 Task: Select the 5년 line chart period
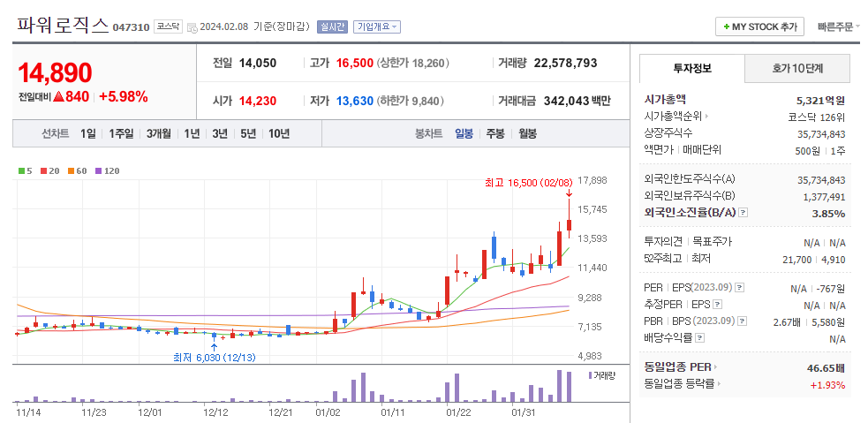248,133
